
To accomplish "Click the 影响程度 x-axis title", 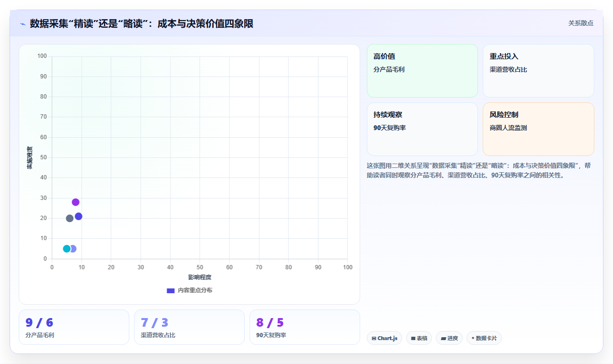I will point(200,277).
